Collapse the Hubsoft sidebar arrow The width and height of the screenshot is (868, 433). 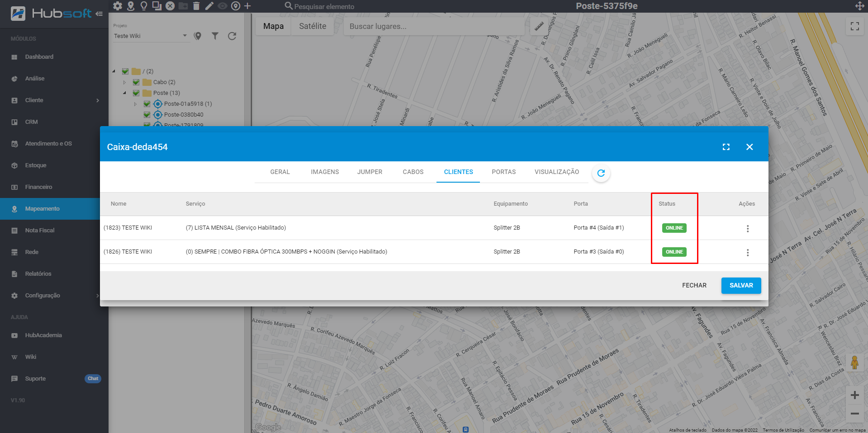click(x=99, y=14)
